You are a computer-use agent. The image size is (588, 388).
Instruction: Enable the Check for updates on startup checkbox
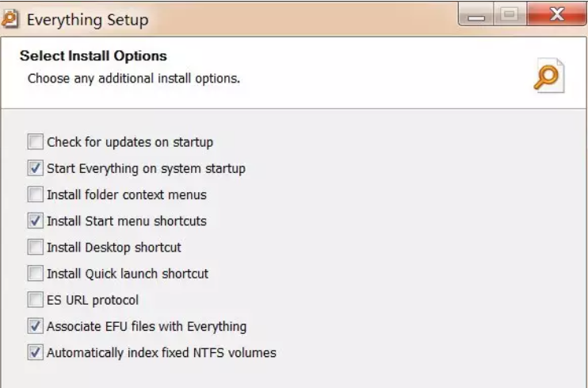coord(35,142)
